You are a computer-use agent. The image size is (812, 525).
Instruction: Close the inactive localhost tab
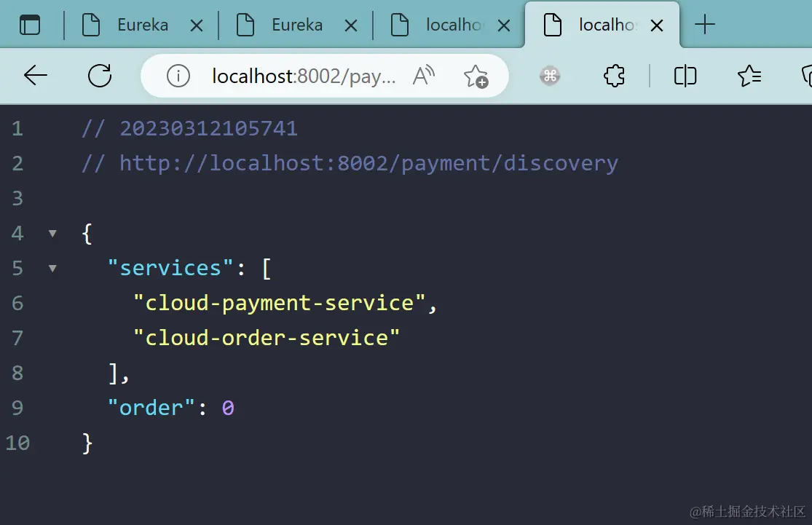coord(504,25)
